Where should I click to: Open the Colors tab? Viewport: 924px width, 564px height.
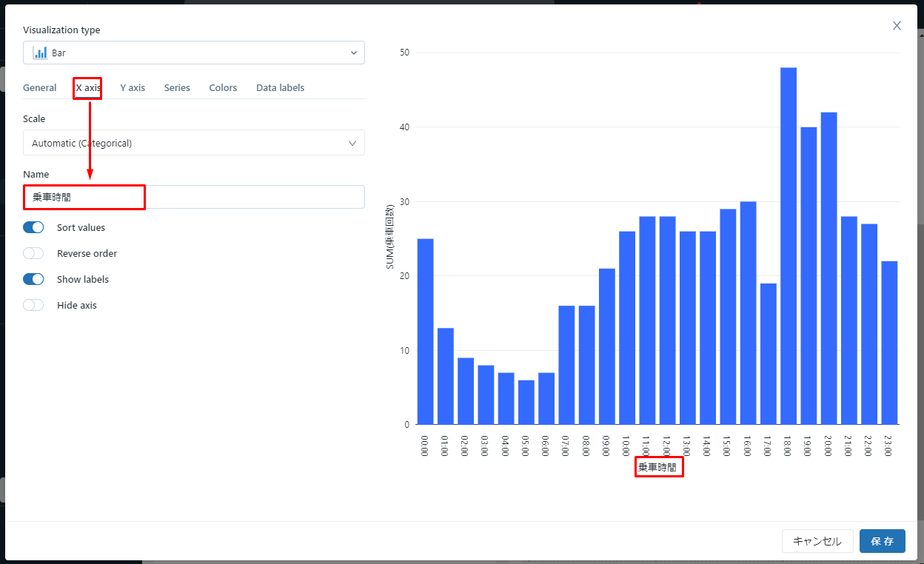[223, 88]
